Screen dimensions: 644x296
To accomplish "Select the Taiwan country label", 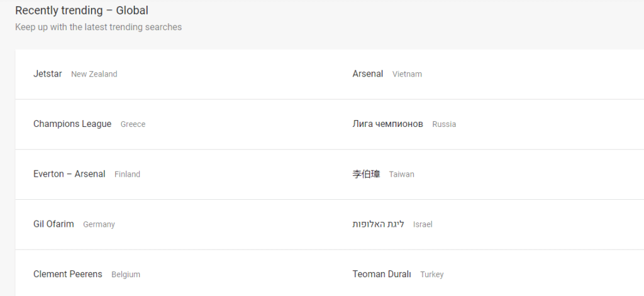I will pos(401,175).
